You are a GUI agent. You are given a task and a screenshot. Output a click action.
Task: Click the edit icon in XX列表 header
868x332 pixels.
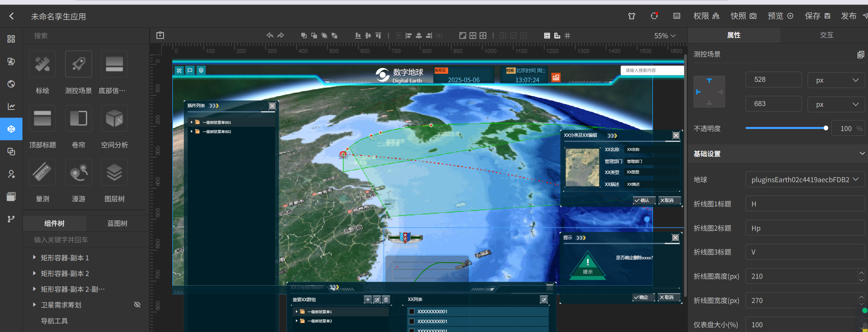click(x=544, y=300)
